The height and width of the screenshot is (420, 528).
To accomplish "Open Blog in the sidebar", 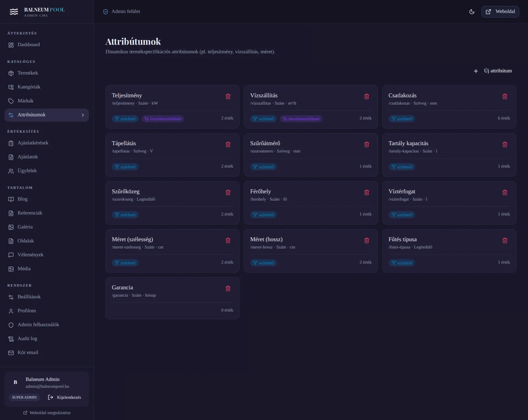I will [x=47, y=199].
